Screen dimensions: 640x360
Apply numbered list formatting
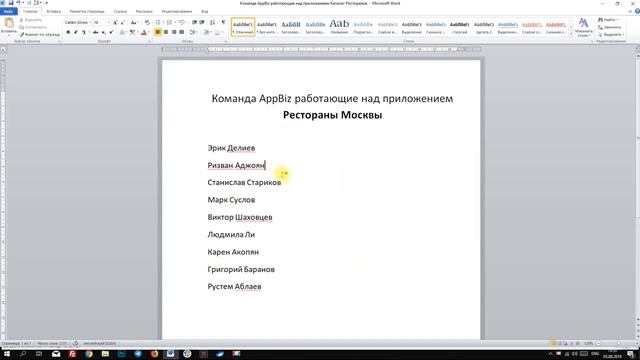tap(170, 22)
